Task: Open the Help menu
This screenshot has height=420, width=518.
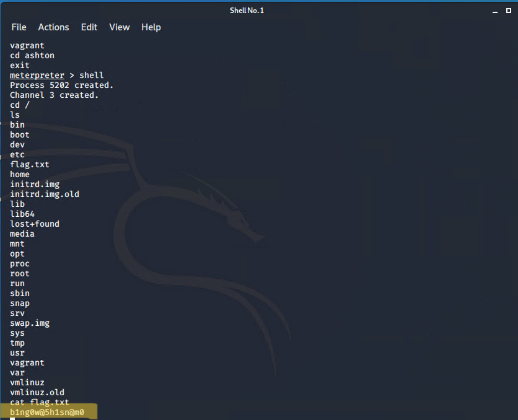Action: click(x=151, y=27)
